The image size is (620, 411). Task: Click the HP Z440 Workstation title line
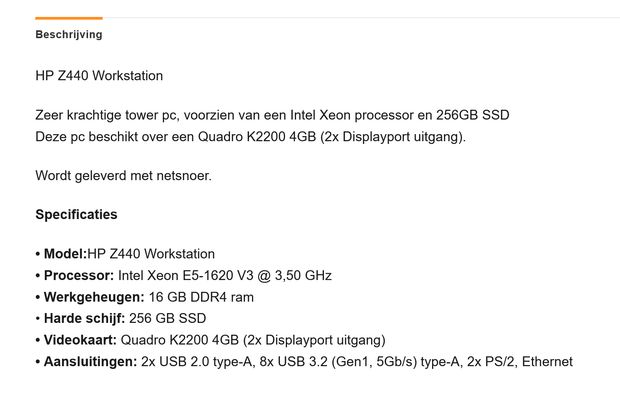[99, 76]
